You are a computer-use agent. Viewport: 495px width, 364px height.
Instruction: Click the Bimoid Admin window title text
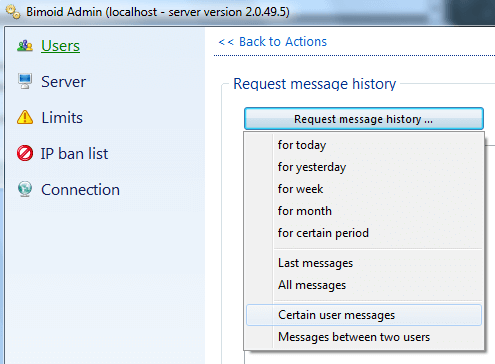[x=158, y=12]
